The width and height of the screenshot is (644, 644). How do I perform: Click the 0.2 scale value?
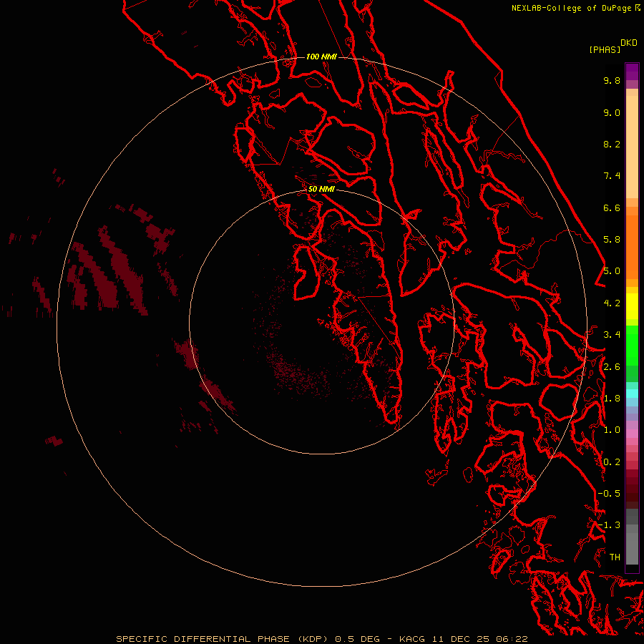pyautogui.click(x=612, y=462)
